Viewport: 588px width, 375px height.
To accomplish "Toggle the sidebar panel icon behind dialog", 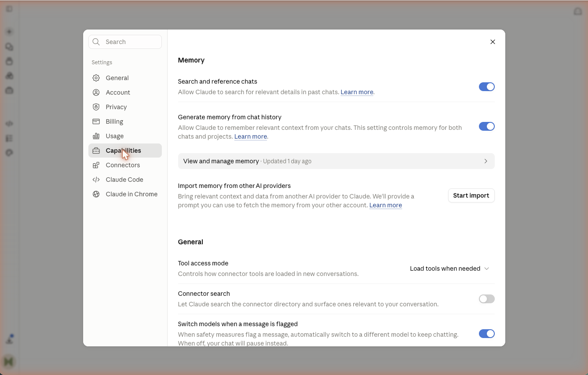I will pos(9,9).
